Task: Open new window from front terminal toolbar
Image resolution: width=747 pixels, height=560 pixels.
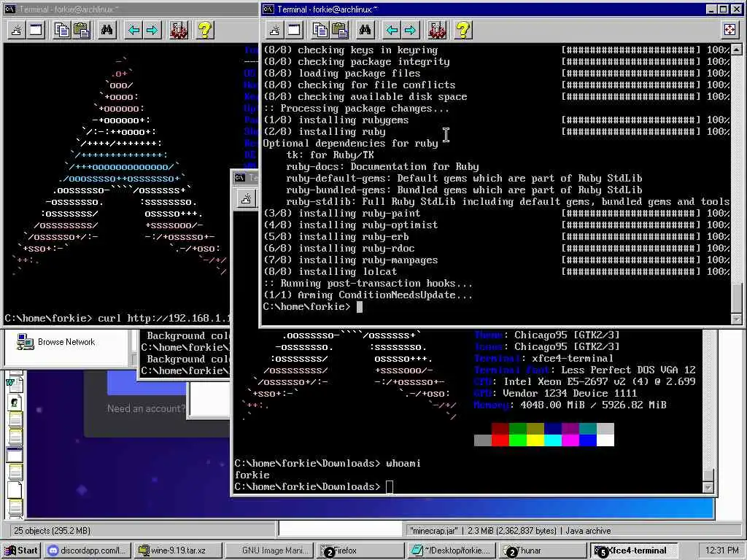Action: pyautogui.click(x=295, y=31)
